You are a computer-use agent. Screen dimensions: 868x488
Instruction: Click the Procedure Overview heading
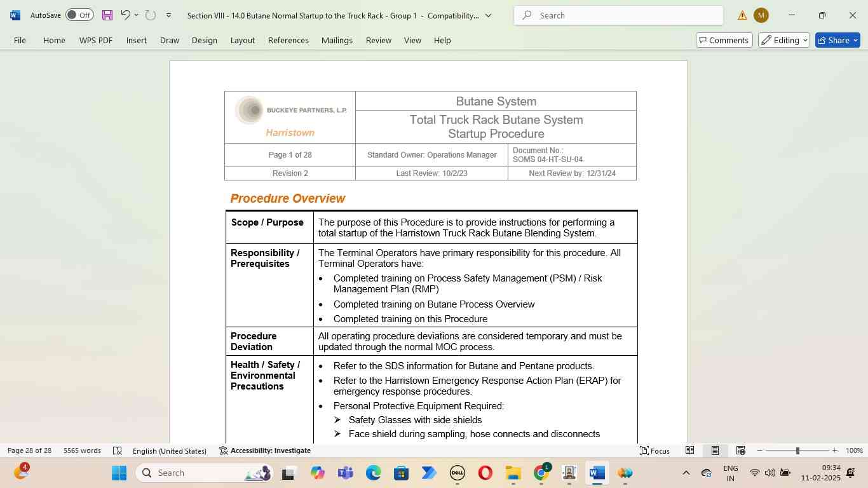point(288,198)
